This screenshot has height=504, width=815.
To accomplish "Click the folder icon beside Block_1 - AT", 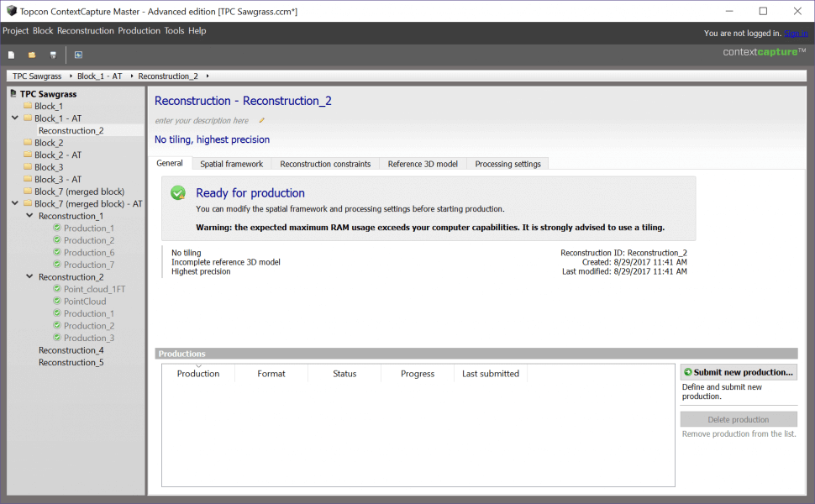I will pos(28,118).
